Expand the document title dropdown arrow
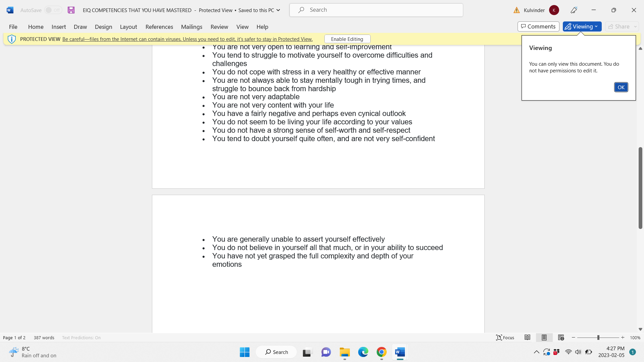 279,10
